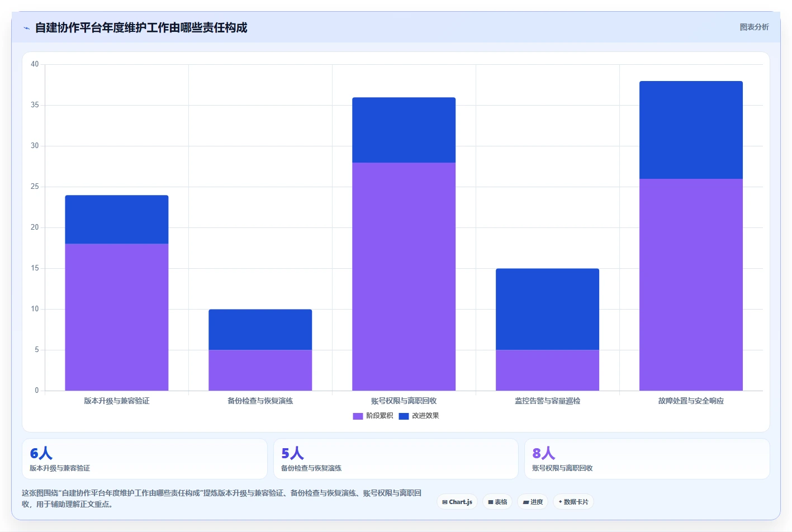Click the 阶段累积 legend label
This screenshot has height=532, width=792.
[x=380, y=416]
